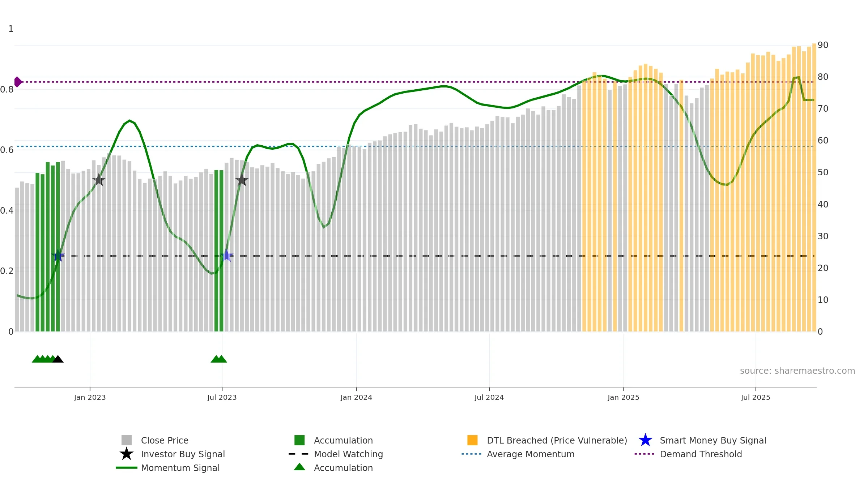The image size is (868, 488).
Task: Click the Jul 2025 x-axis label
Action: 756,398
